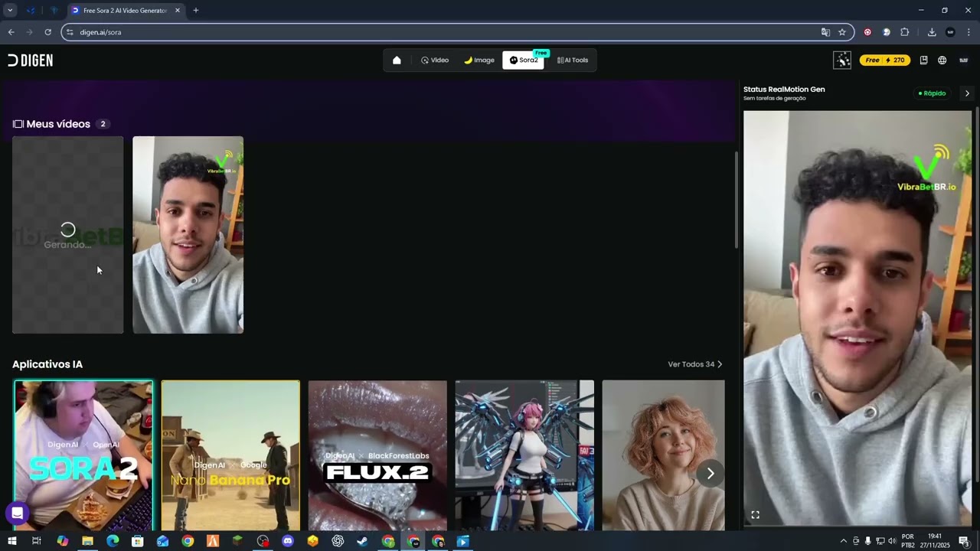Click the Free 270 credits button
This screenshot has height=551, width=980.
[x=885, y=60]
